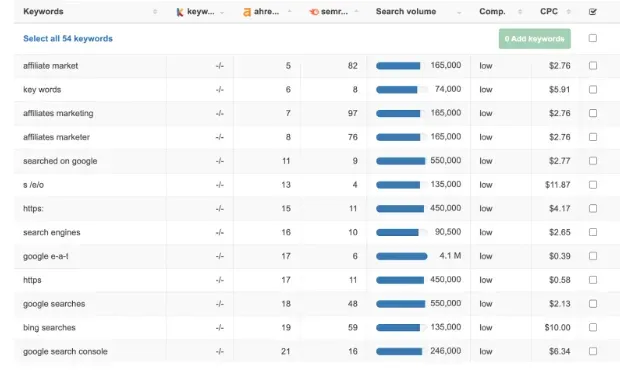Screen dimensions: 620x371
Task: Check the box for affiliate market row
Action: click(x=592, y=66)
